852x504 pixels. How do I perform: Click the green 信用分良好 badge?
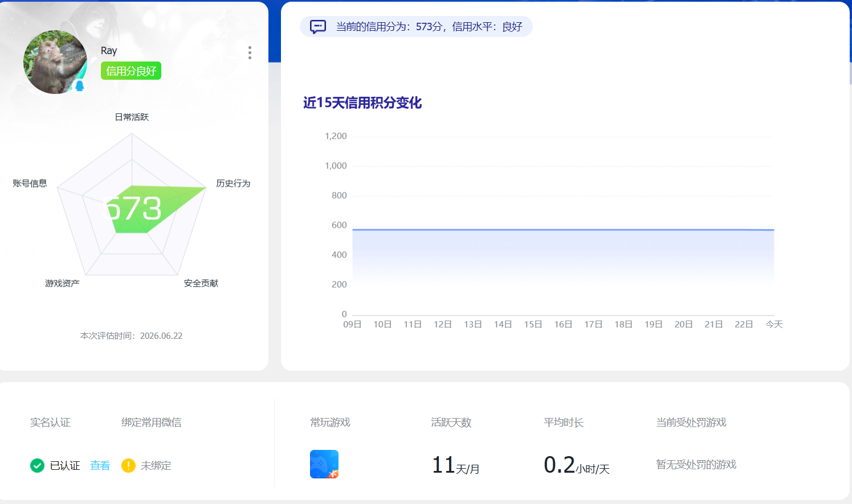click(x=131, y=71)
